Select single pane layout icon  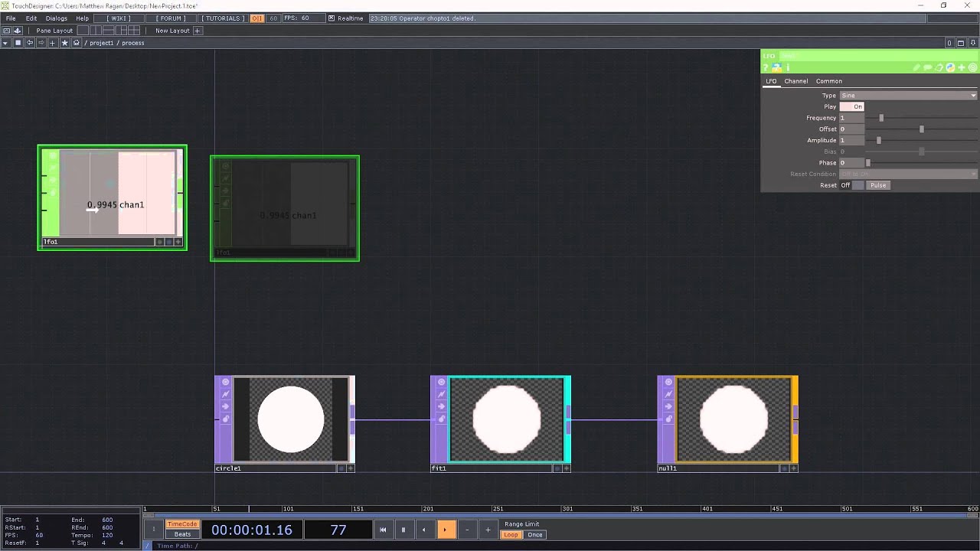(83, 31)
